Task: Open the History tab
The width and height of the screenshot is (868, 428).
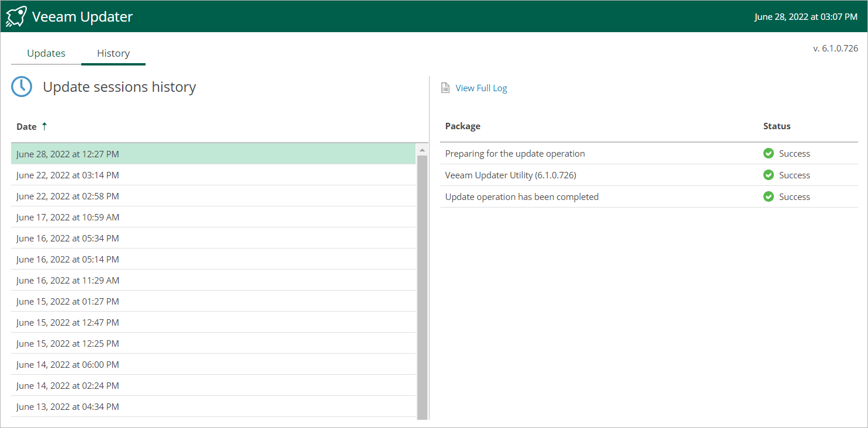Action: [113, 53]
